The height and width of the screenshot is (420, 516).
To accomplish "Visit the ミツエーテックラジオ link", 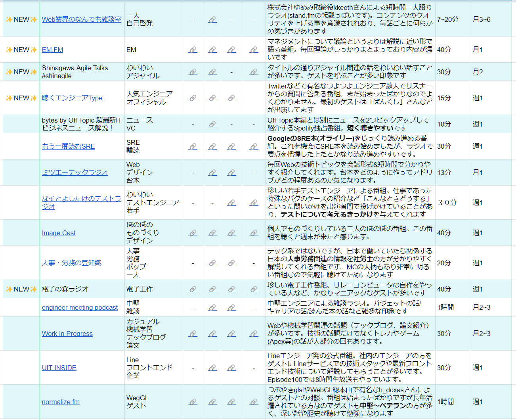I will click(x=75, y=173).
